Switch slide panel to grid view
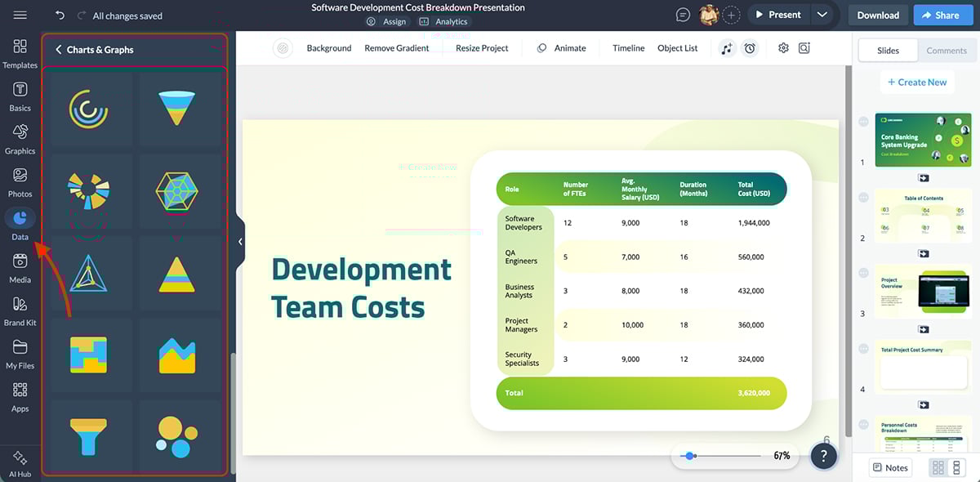 (x=938, y=466)
